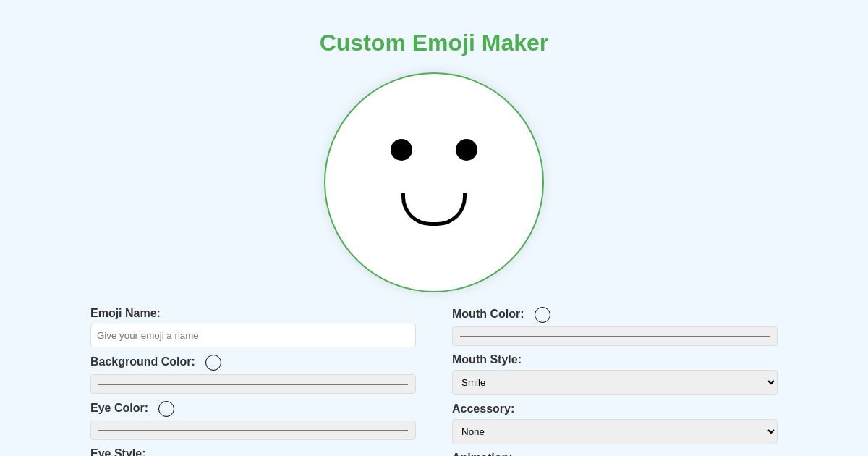Select None in the Accessory selector
The width and height of the screenshot is (868, 456).
pyautogui.click(x=615, y=431)
